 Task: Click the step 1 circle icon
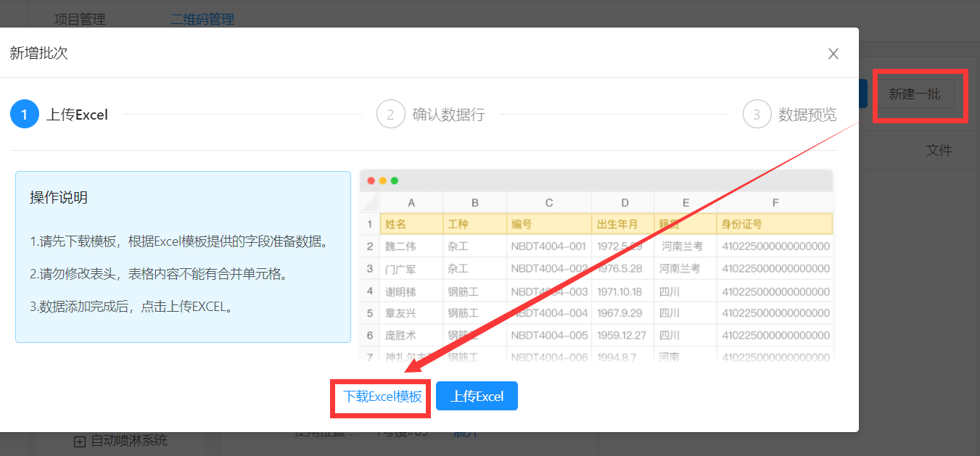point(25,115)
